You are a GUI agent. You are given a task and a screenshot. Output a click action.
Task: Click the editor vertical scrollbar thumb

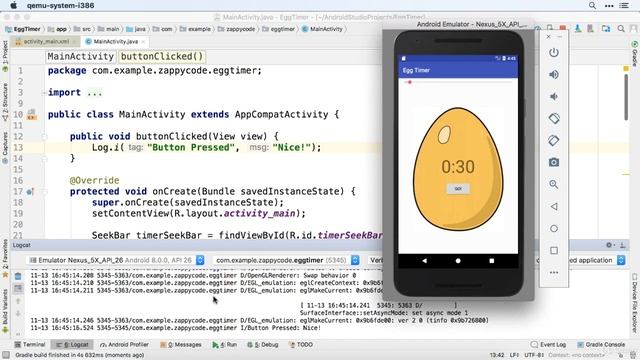tap(626, 97)
